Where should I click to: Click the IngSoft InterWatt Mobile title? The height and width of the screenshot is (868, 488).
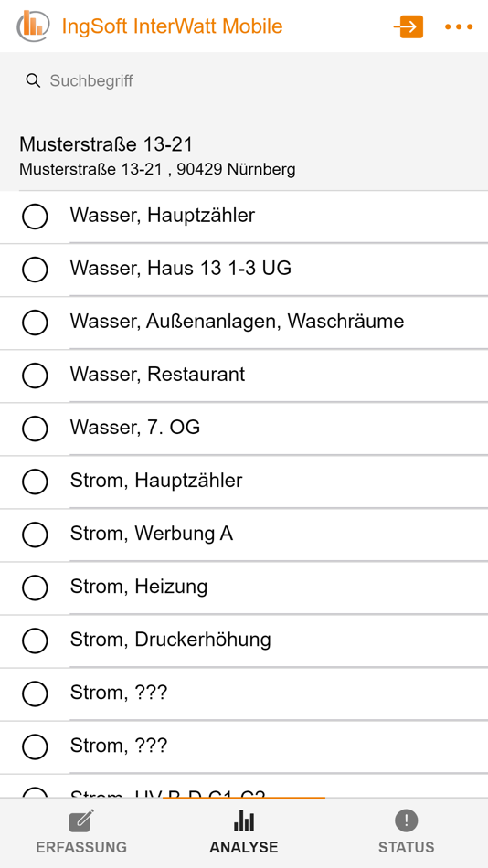pos(173,26)
